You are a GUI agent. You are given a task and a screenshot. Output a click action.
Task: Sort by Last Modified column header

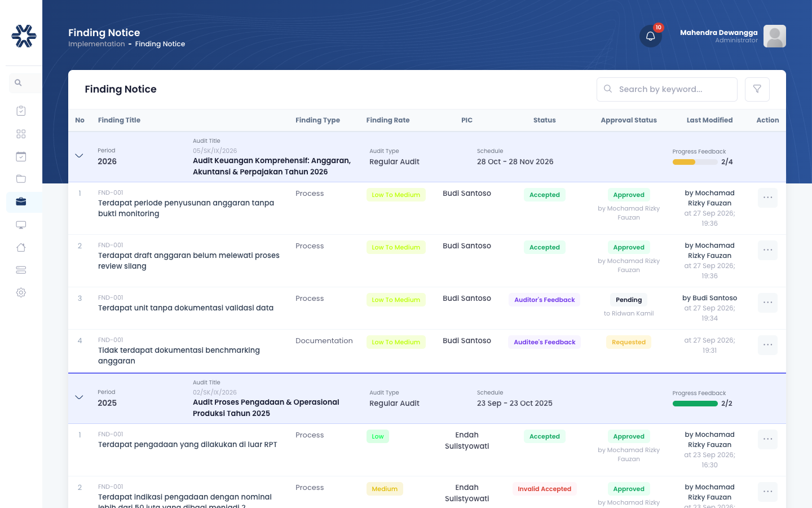click(x=709, y=120)
